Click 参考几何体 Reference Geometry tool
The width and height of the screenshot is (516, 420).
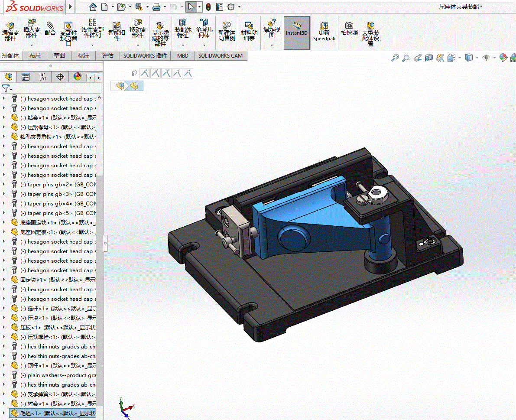tap(204, 29)
